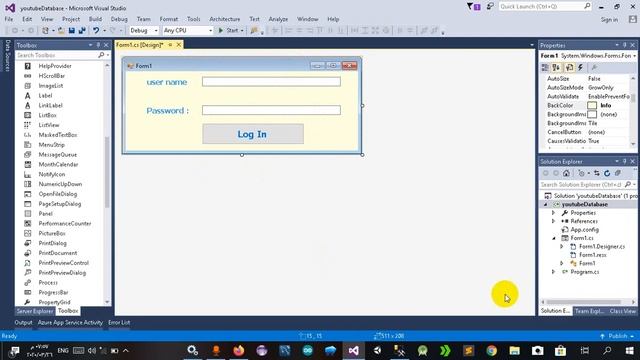Open the Output tab
Viewport: 640px width, 360px height.
pos(23,322)
